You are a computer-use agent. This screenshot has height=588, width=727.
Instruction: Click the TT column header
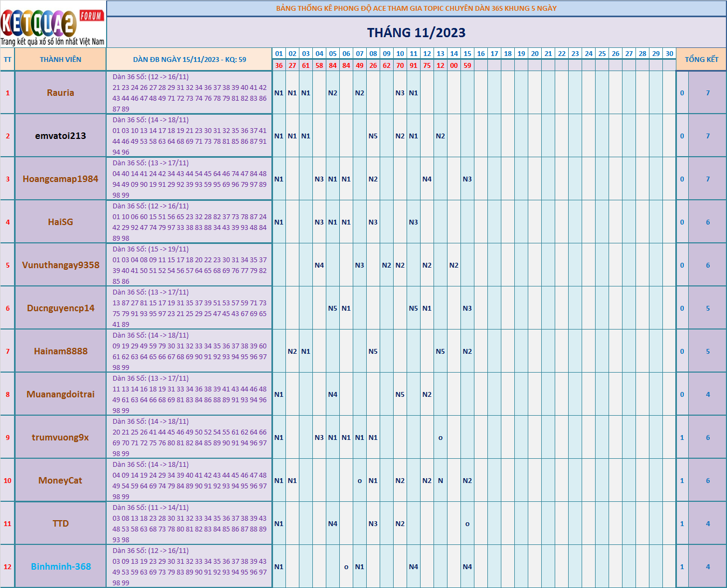[x=8, y=59]
